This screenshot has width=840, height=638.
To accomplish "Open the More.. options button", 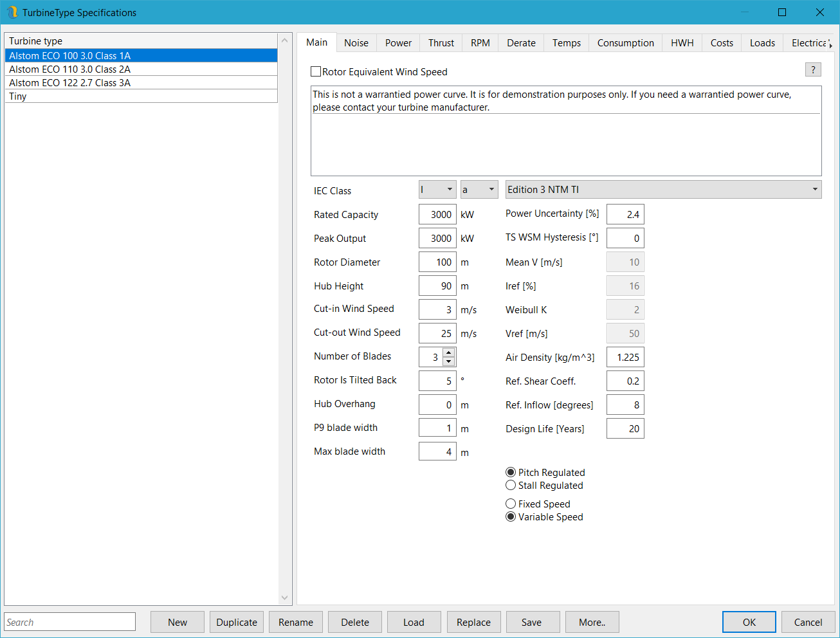I will [x=592, y=622].
